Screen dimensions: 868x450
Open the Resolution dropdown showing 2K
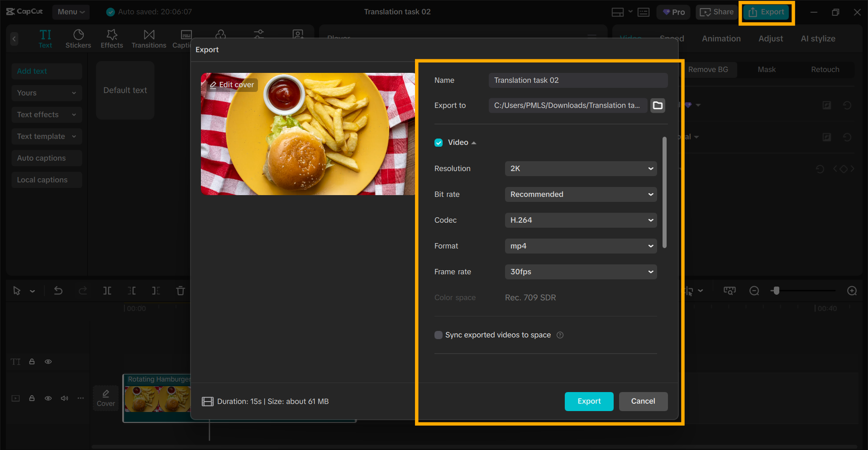click(581, 168)
